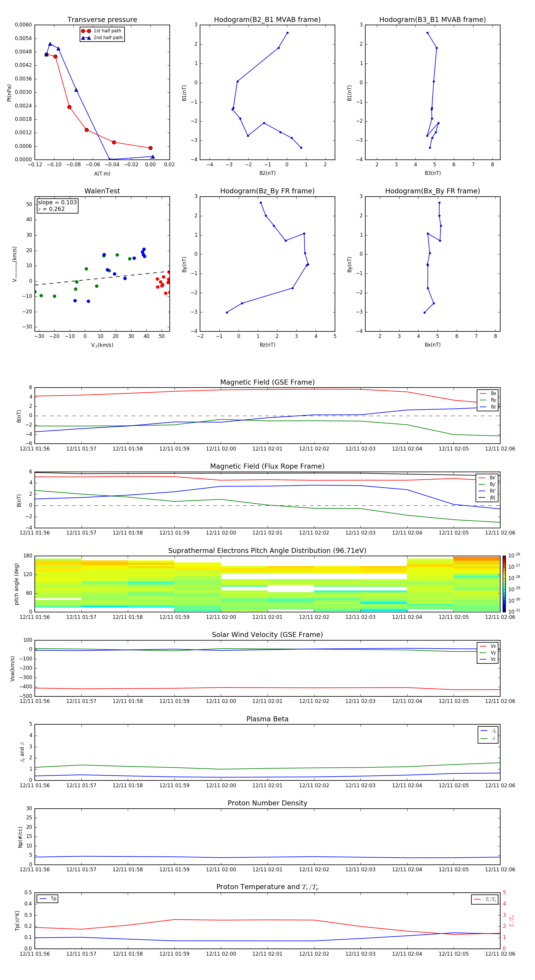Viewport: 535px width, 980px height.
Task: Click the 'Pt(nPa)' y-axis label
Action: (x=9, y=92)
